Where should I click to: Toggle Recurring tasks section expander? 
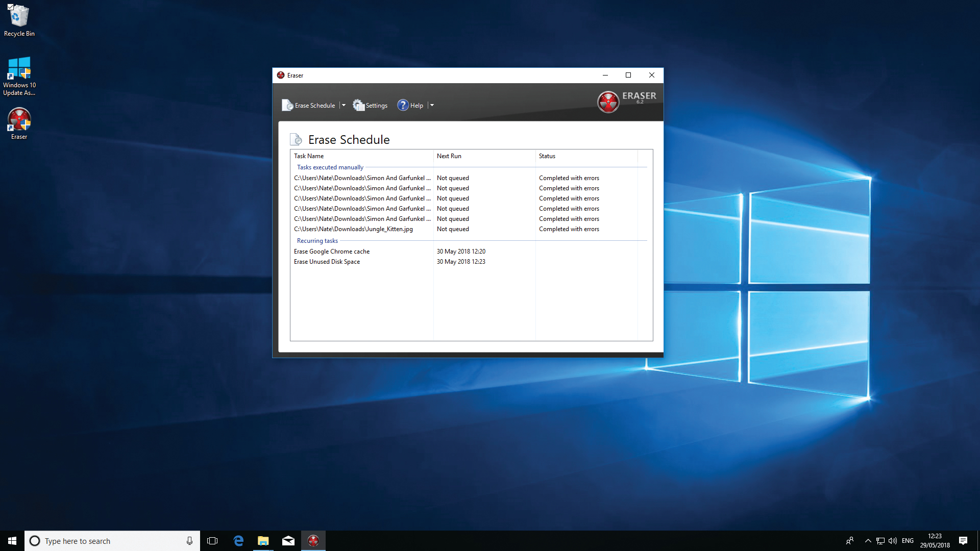[316, 240]
